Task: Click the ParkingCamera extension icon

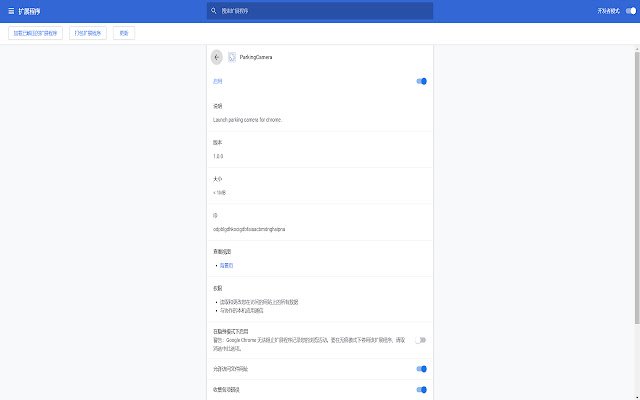Action: pos(232,57)
